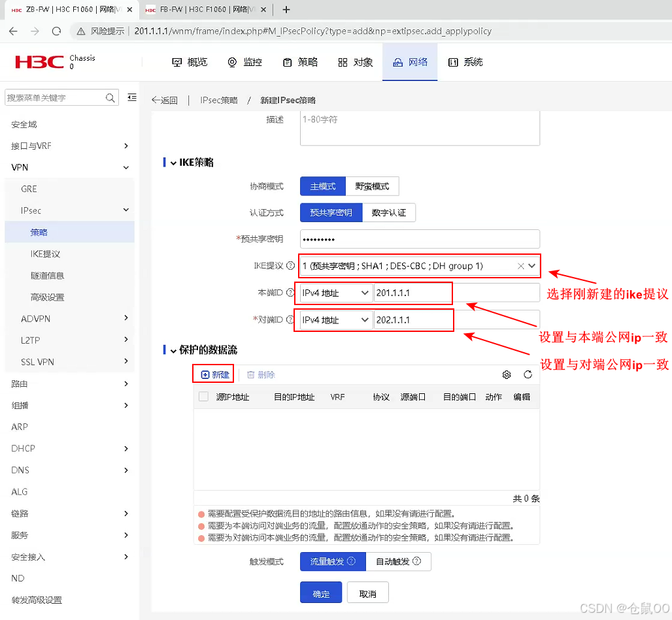This screenshot has width=672, height=620.
Task: Open the table settings gear above the data flow list
Action: click(x=507, y=374)
